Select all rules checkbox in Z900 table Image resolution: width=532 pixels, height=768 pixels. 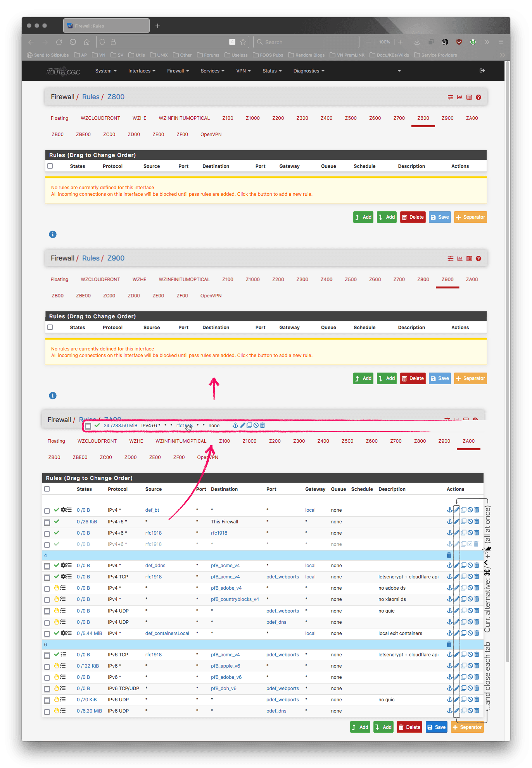(50, 327)
